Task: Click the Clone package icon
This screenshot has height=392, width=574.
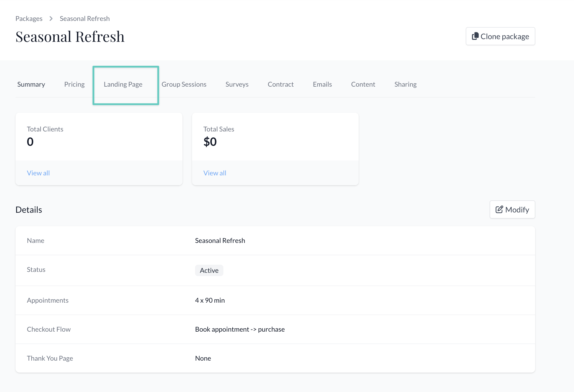Action: [x=476, y=36]
